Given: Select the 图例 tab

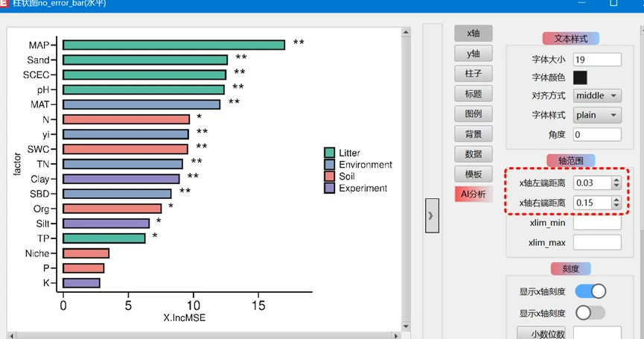Looking at the screenshot, I should point(473,114).
